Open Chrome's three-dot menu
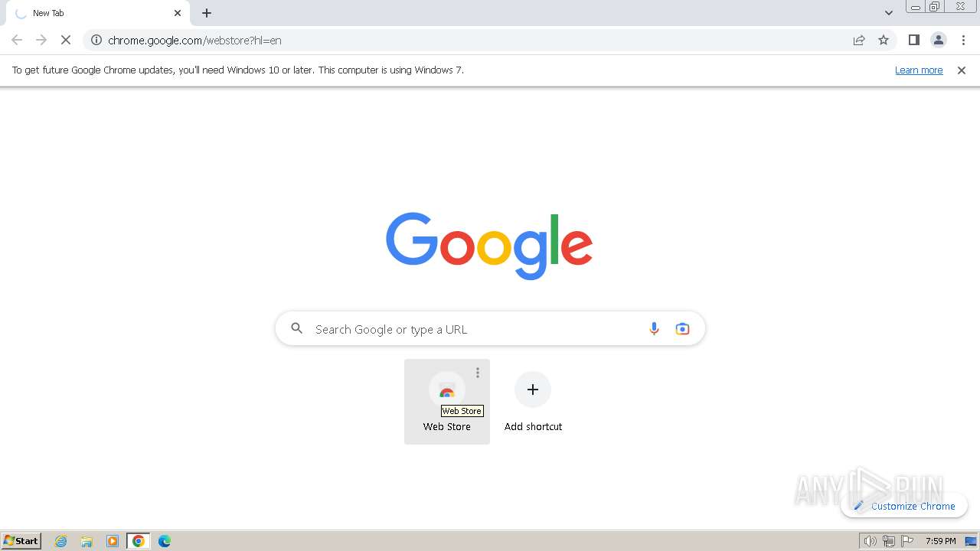The width and height of the screenshot is (980, 551). coord(963,40)
